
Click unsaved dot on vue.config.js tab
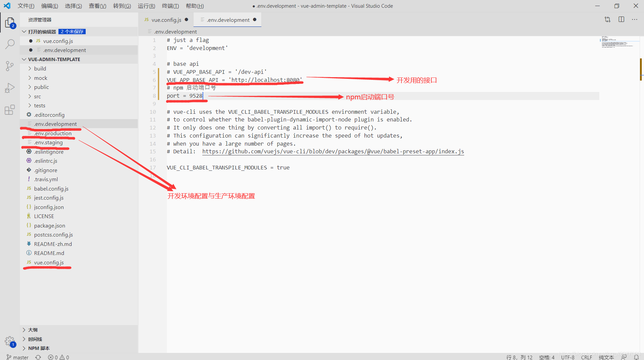[186, 19]
